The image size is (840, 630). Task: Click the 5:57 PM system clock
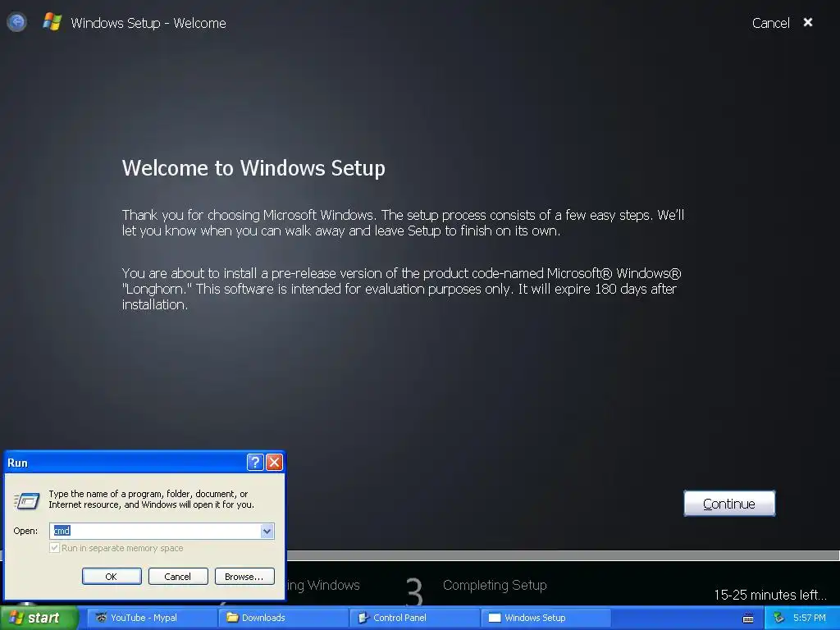coord(810,618)
